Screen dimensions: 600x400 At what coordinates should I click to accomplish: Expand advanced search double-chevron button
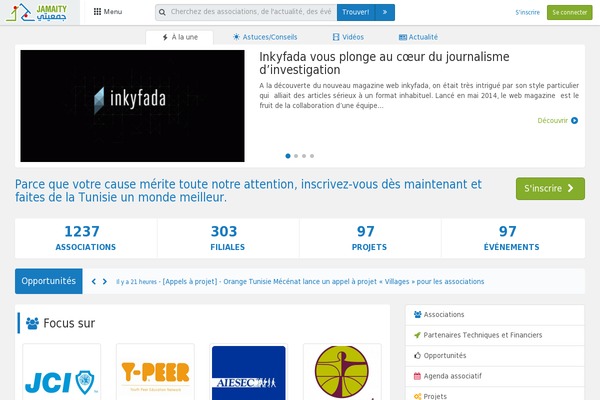385,12
